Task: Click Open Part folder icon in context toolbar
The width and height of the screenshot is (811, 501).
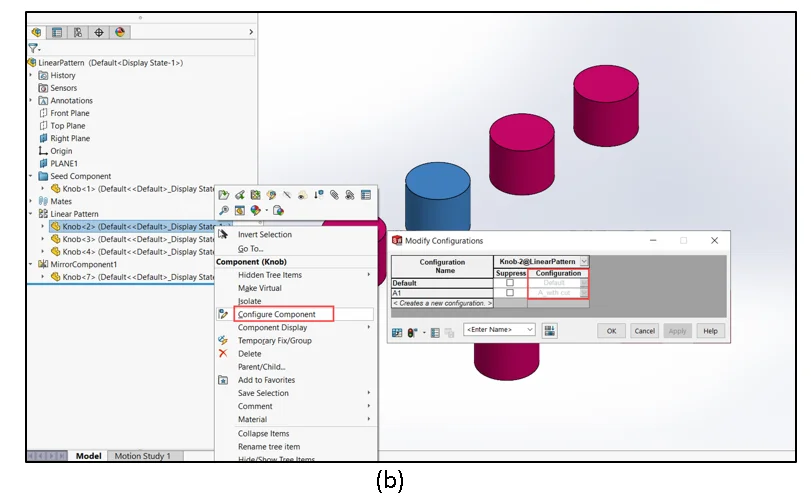Action: (x=223, y=195)
